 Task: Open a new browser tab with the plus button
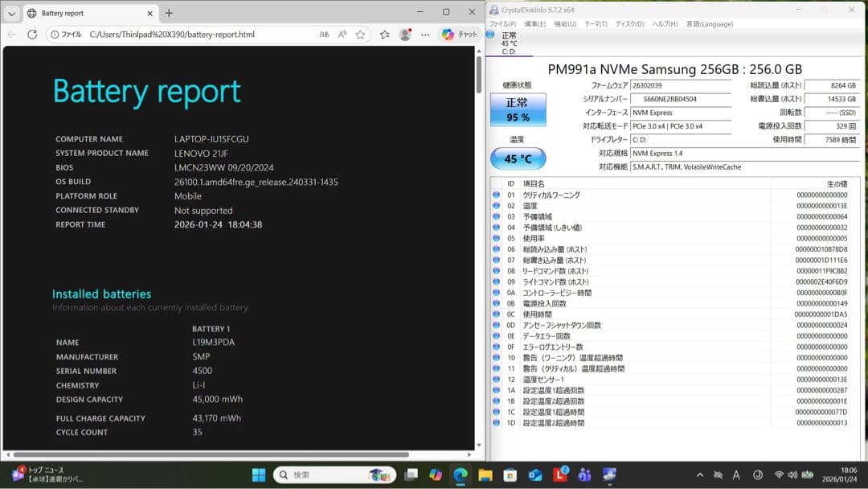click(169, 13)
